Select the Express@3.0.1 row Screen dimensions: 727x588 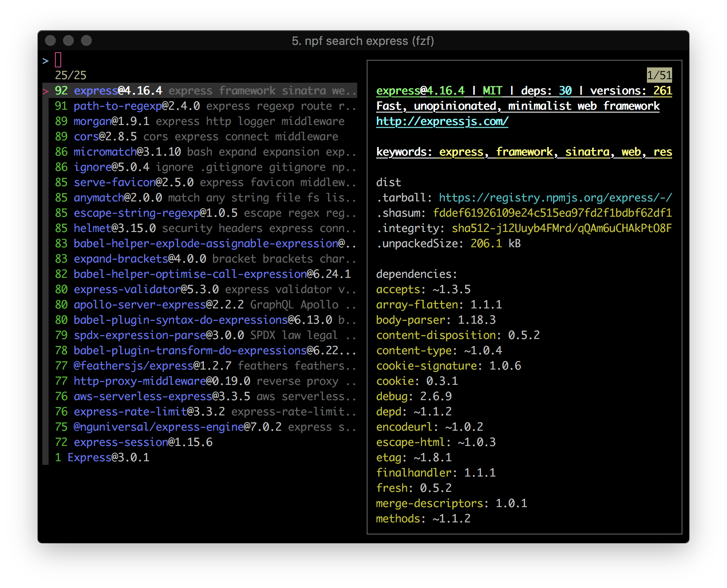click(x=200, y=457)
